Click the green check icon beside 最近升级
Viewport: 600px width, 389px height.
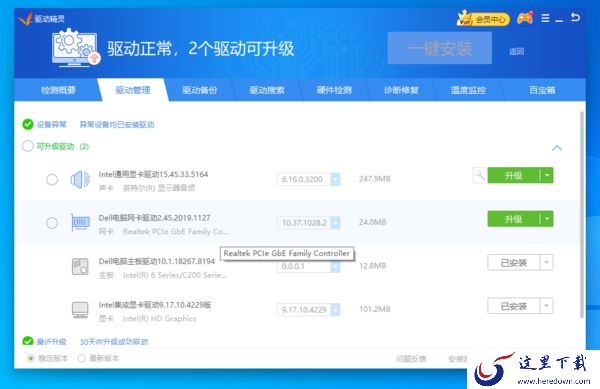point(28,341)
